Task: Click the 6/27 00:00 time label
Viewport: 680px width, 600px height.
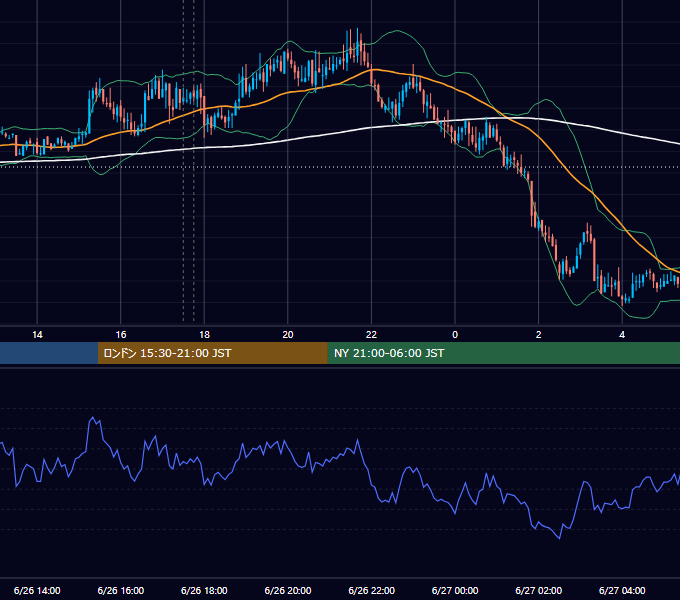Action: [x=455, y=590]
